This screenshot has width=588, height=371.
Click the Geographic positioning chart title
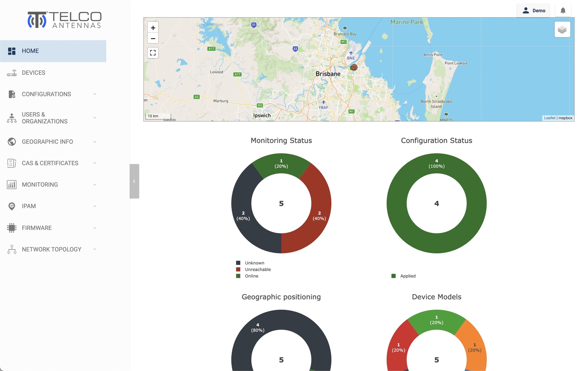click(x=281, y=297)
